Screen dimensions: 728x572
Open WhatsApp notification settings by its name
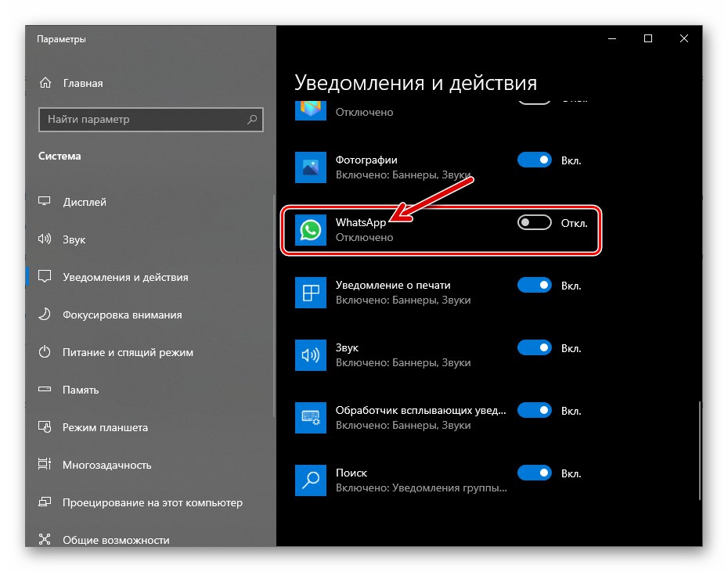pos(361,222)
